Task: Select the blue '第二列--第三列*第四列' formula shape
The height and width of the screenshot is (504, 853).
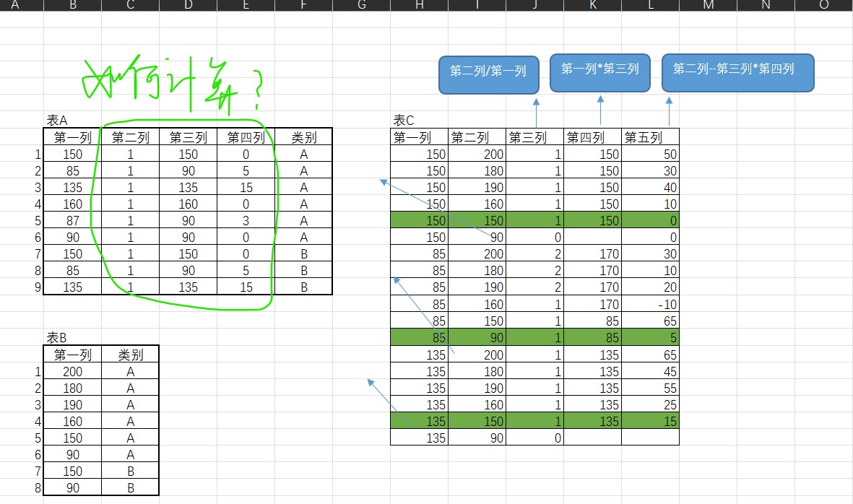Action: point(737,72)
